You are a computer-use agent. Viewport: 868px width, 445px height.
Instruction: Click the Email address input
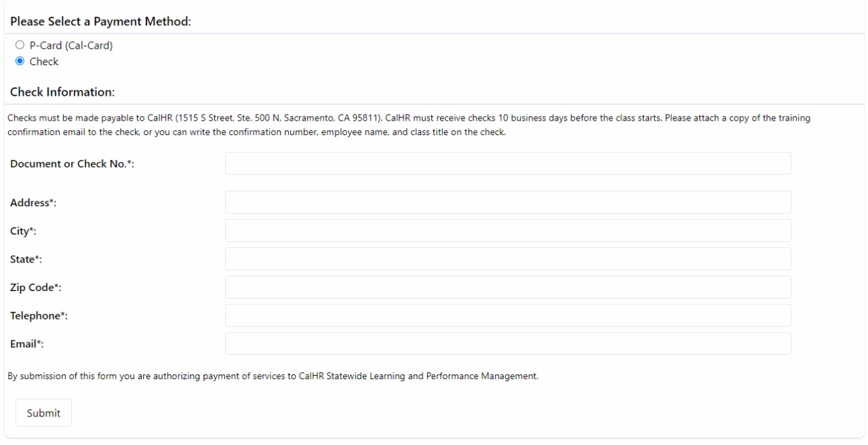click(x=507, y=343)
